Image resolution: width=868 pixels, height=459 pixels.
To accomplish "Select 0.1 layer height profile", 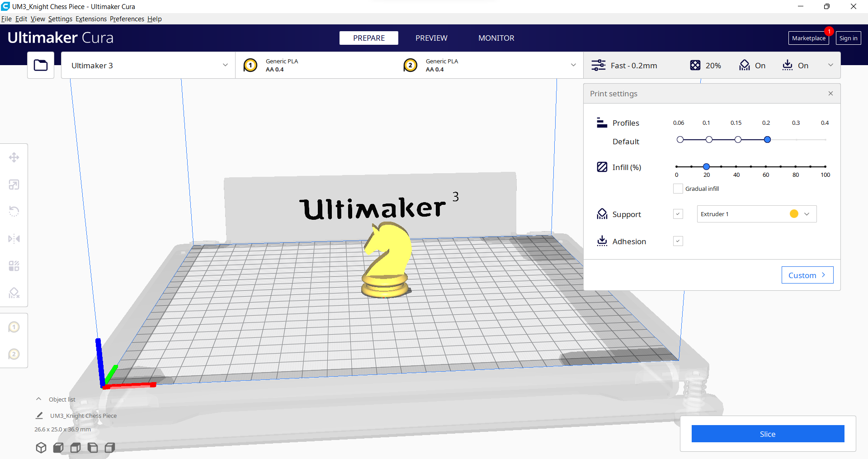I will (709, 140).
